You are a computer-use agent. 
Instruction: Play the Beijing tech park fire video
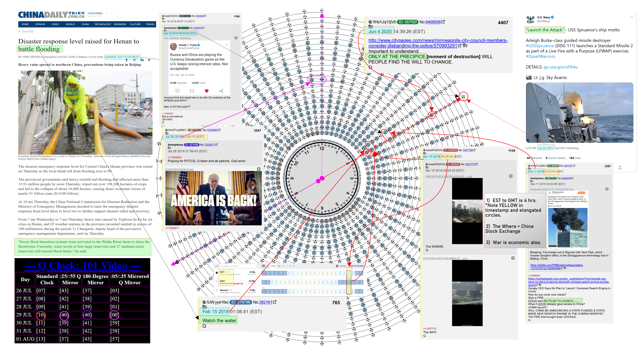click(x=568, y=228)
